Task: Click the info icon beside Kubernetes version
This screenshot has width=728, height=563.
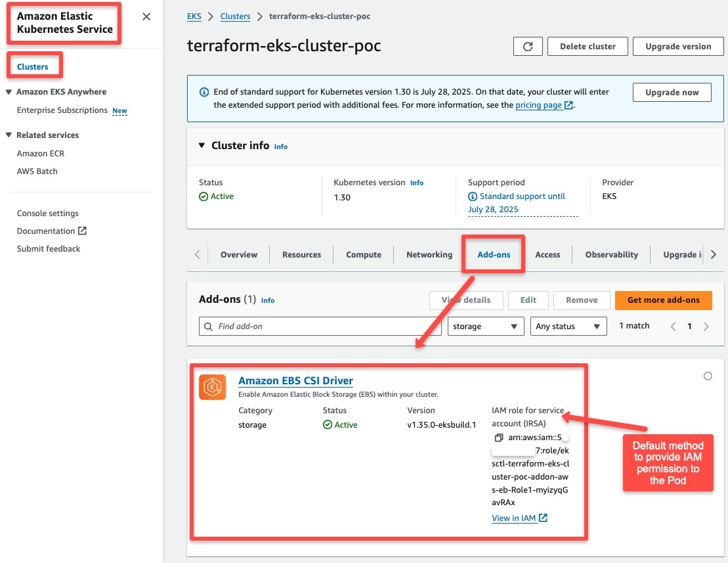Action: [x=417, y=183]
